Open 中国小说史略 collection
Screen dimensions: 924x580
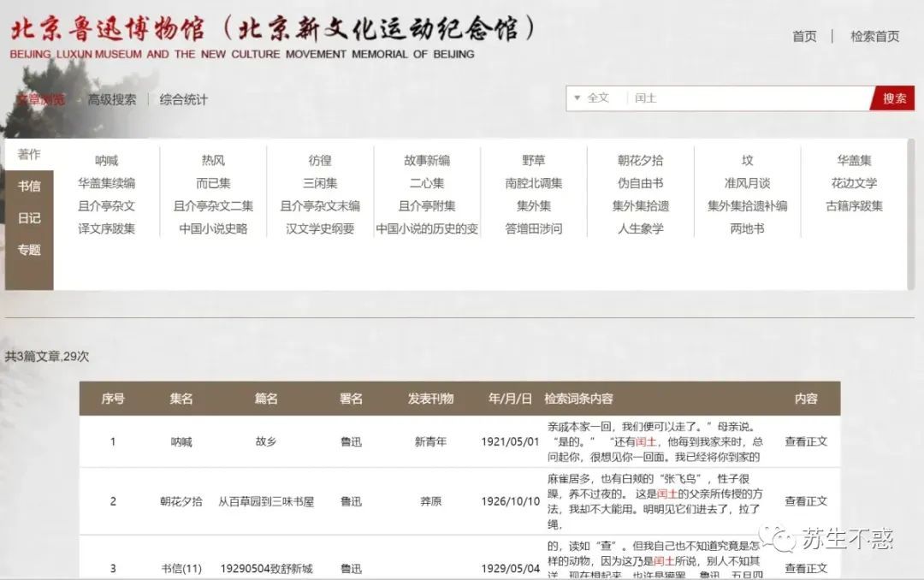tap(213, 228)
